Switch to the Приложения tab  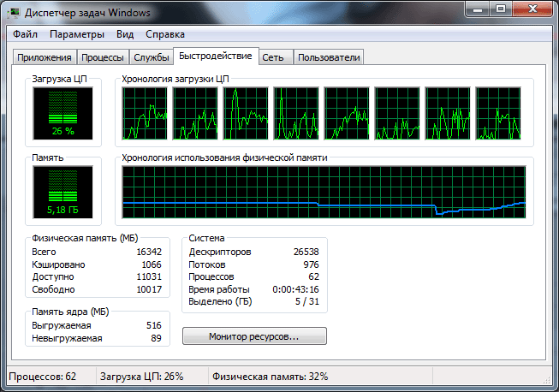45,57
